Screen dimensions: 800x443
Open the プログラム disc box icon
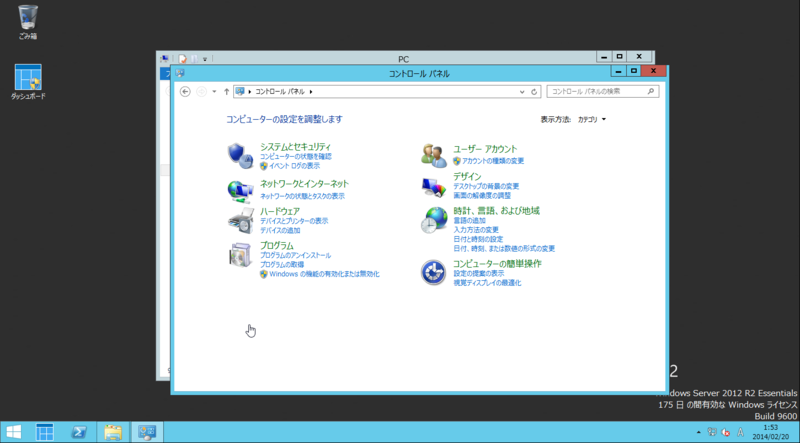[x=240, y=255]
